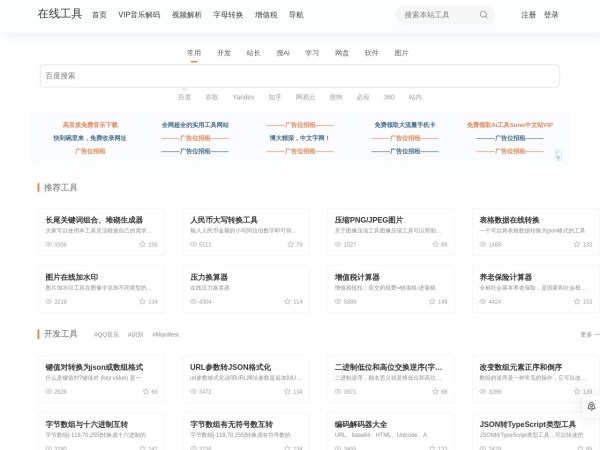Focus the 百度搜索 input box
The image size is (600, 450).
(299, 76)
